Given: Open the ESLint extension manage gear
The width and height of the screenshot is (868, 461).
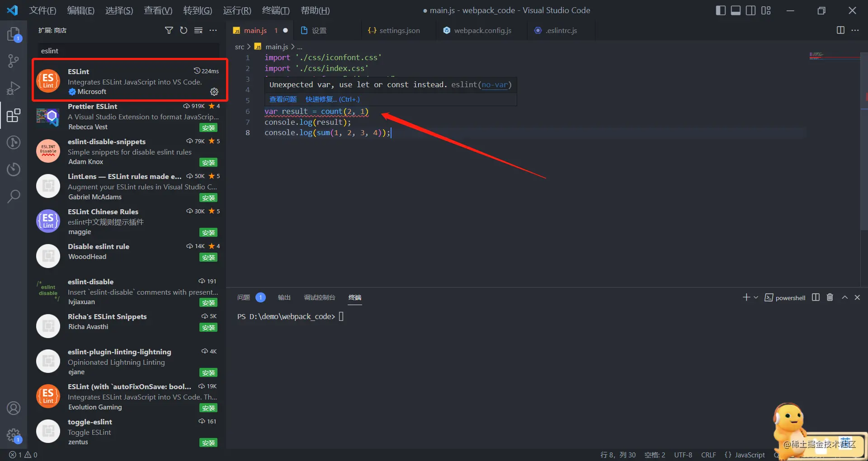Looking at the screenshot, I should (x=214, y=92).
